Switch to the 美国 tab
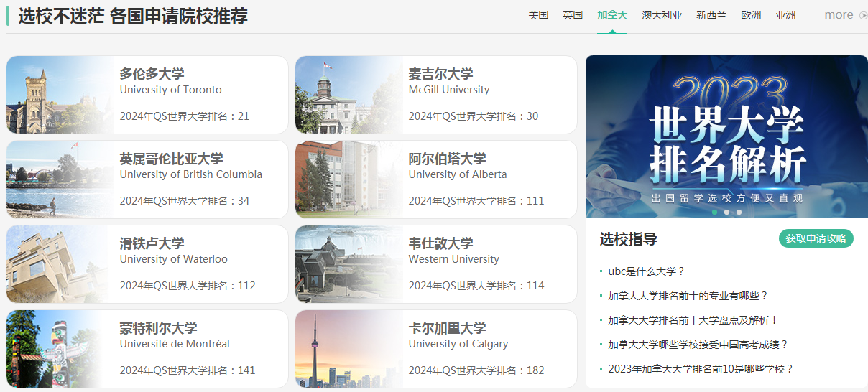The height and width of the screenshot is (392, 868). 538,15
